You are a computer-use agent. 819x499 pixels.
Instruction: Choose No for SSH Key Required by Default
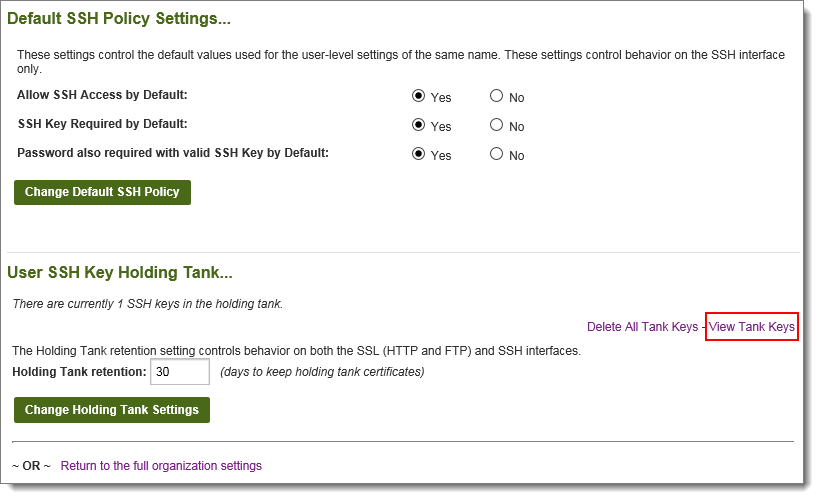[496, 126]
